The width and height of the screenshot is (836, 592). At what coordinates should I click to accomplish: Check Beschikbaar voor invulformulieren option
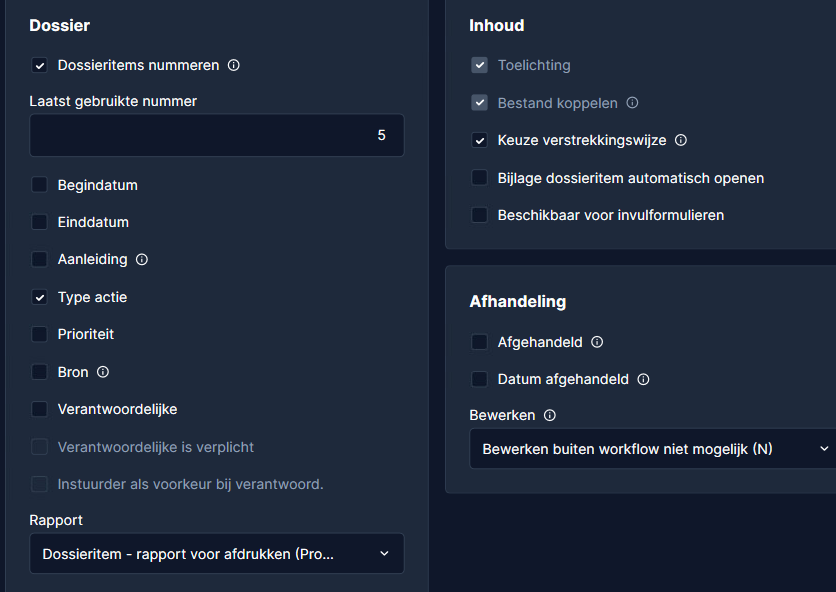(x=480, y=215)
